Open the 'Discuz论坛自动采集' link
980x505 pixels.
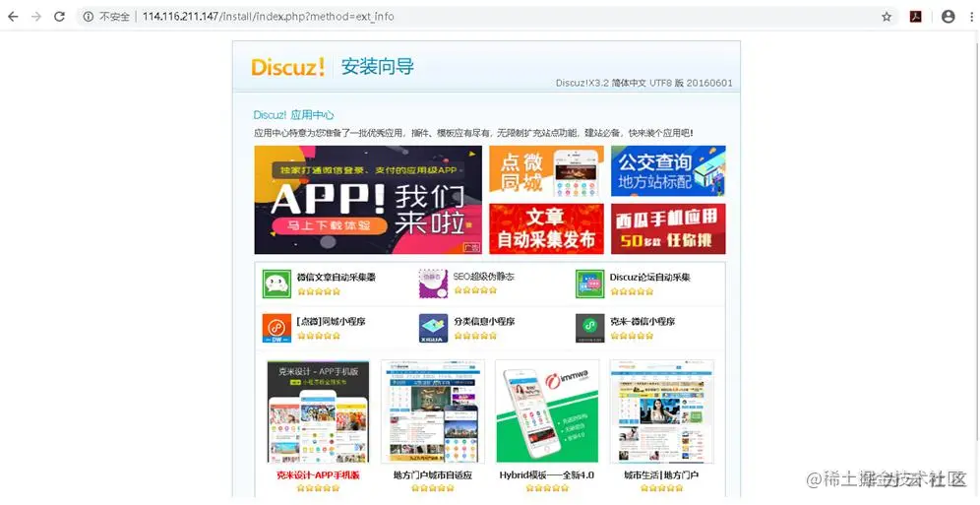pyautogui.click(x=650, y=277)
